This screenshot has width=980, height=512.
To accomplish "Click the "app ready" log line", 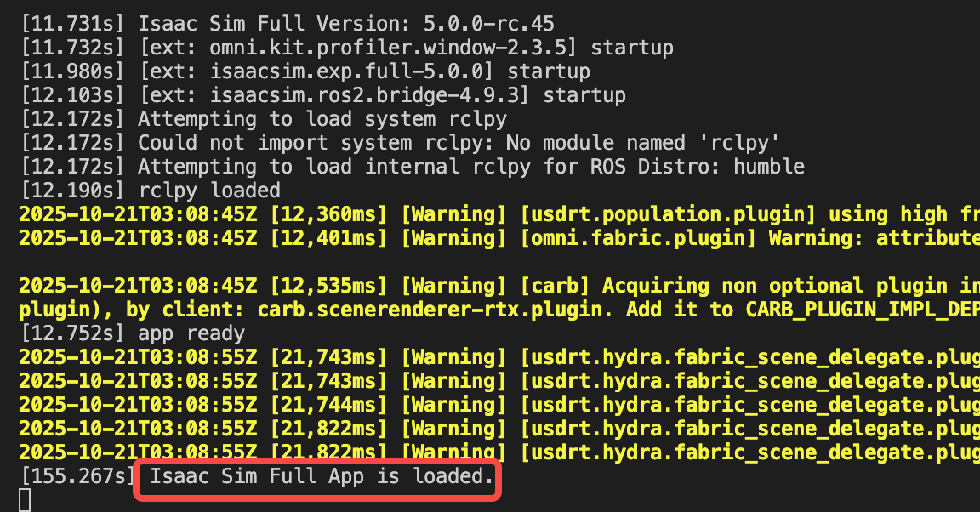I will coord(191,333).
